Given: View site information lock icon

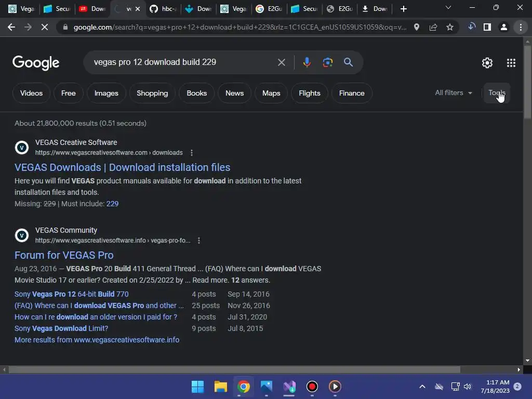Looking at the screenshot, I should click(65, 27).
